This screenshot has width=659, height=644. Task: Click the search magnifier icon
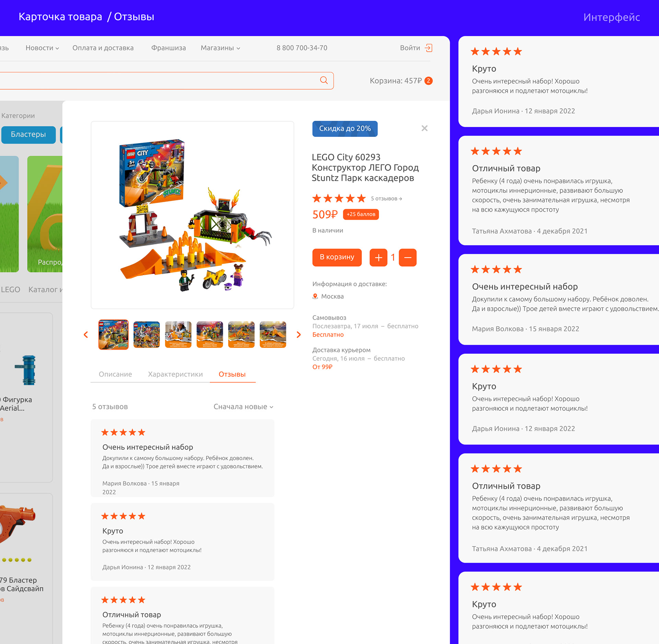324,80
